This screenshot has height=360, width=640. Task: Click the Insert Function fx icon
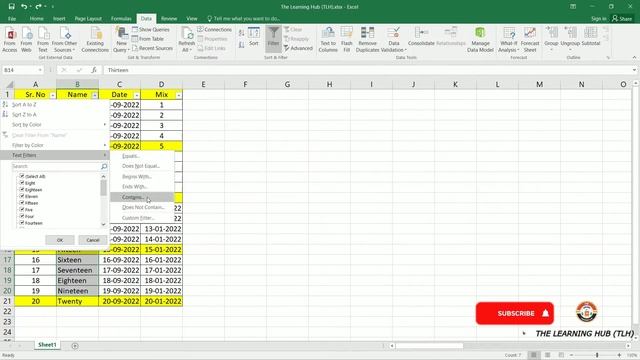pyautogui.click(x=94, y=70)
